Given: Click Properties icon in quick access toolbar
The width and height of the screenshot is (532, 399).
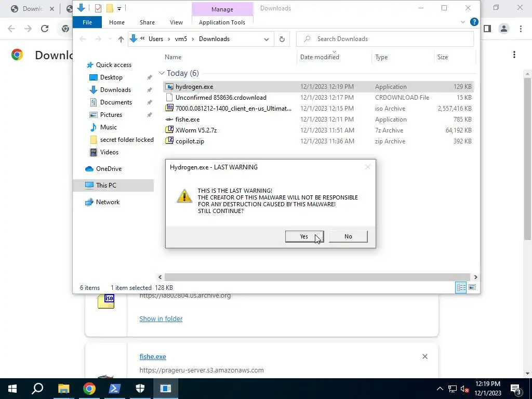Looking at the screenshot, I should pos(98,8).
